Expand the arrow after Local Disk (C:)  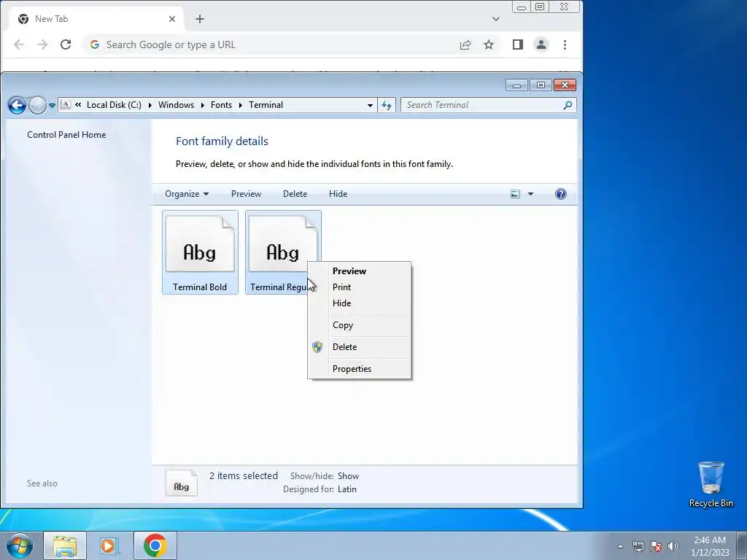point(150,105)
